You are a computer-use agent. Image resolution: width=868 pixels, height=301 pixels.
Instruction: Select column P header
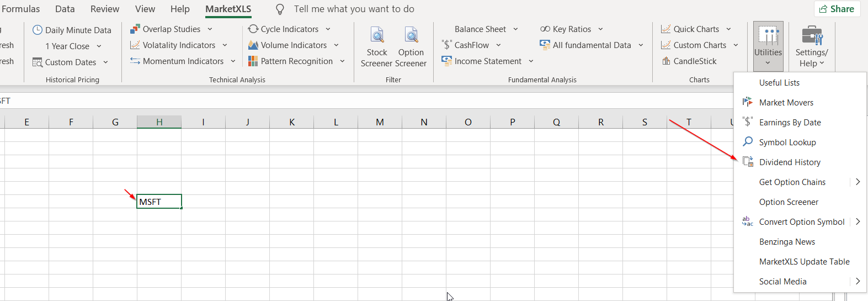pyautogui.click(x=512, y=122)
